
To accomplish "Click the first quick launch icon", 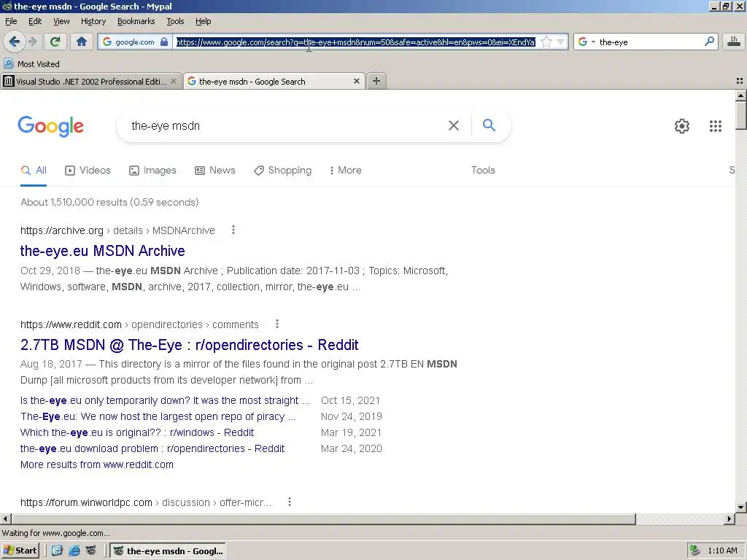I will (57, 551).
